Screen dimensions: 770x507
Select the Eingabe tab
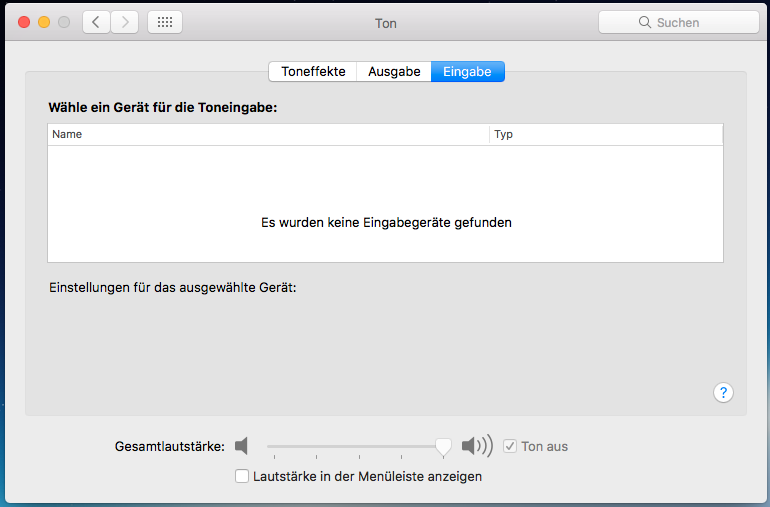click(467, 71)
